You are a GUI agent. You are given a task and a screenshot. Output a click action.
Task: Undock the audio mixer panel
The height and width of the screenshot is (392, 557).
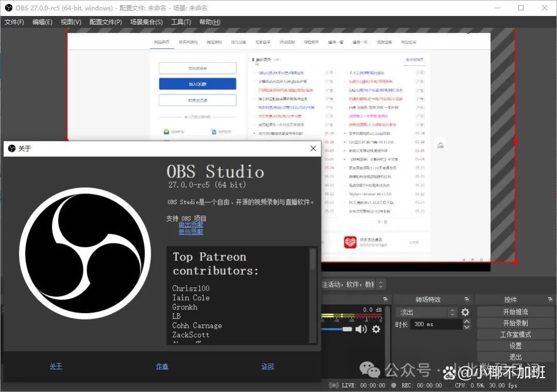click(x=385, y=299)
